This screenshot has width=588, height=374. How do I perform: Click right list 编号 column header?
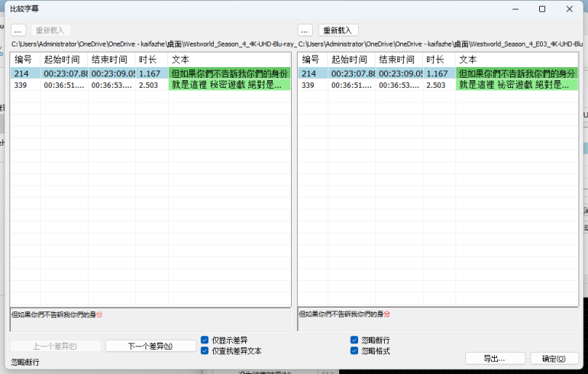click(x=313, y=60)
